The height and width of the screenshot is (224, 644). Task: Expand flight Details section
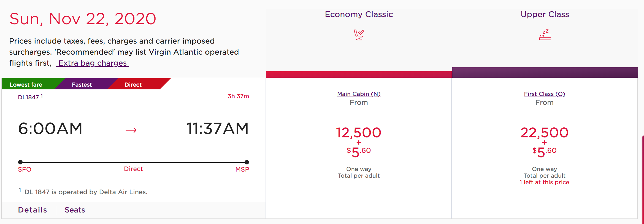pos(33,210)
